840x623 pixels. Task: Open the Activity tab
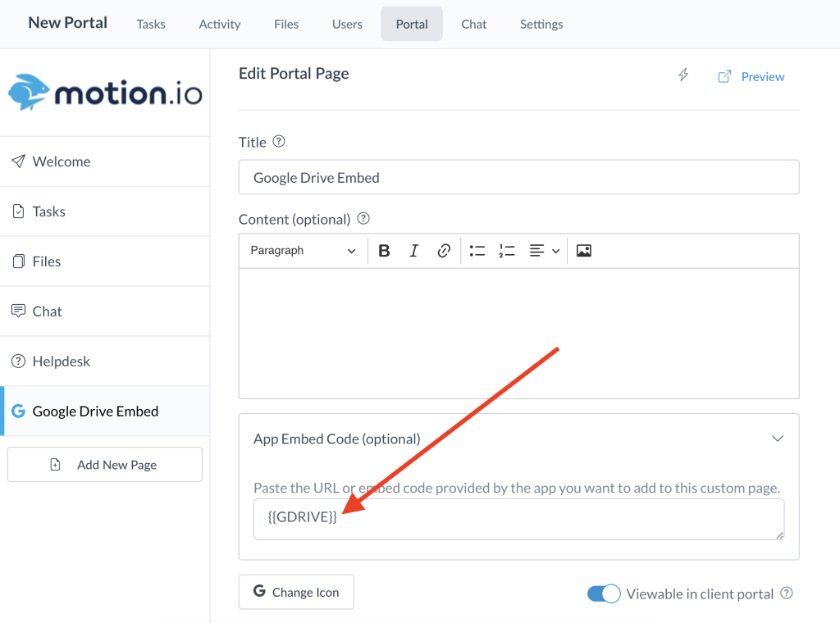(220, 24)
